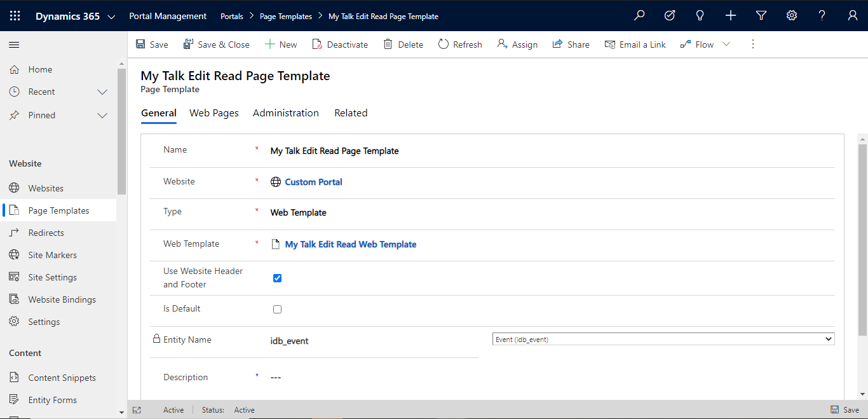Enable the Is Default checkbox
Viewport: 868px width, 419px height.
tap(277, 309)
